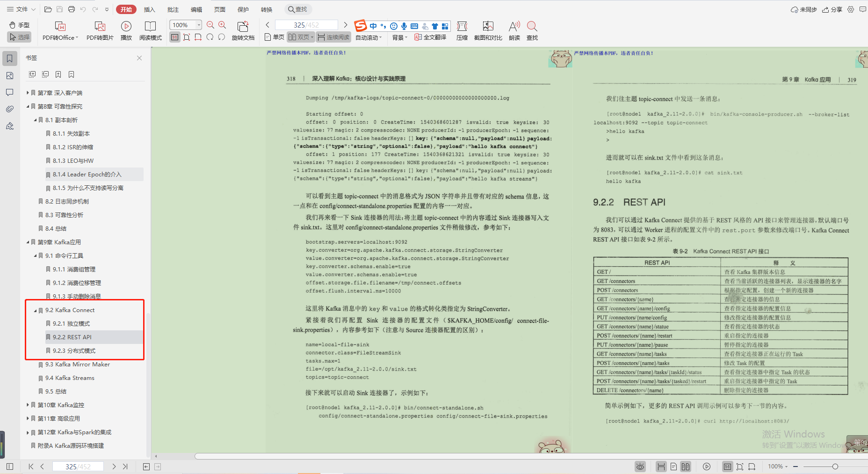Image resolution: width=868 pixels, height=474 pixels.
Task: Open the comments panel in the sidebar
Action: 10,92
